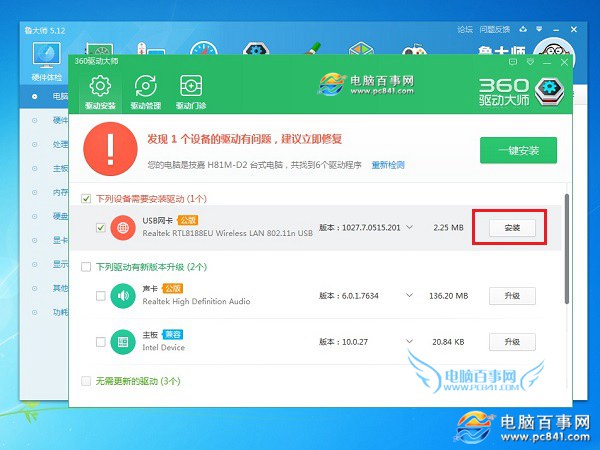Uncheck the USB网卡 driver checkbox

click(100, 228)
